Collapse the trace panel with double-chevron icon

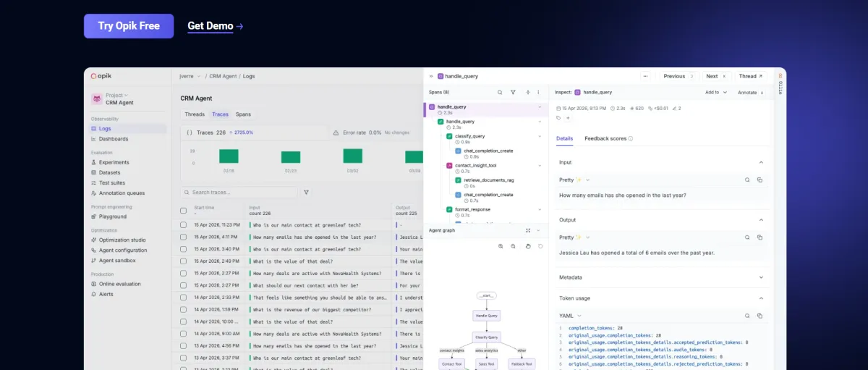click(431, 76)
